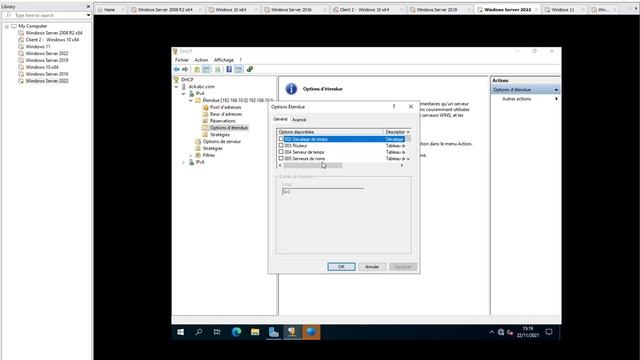Click the Up one level folder toolbar icon
Viewport: 640px width, 360px height.
tap(197, 69)
